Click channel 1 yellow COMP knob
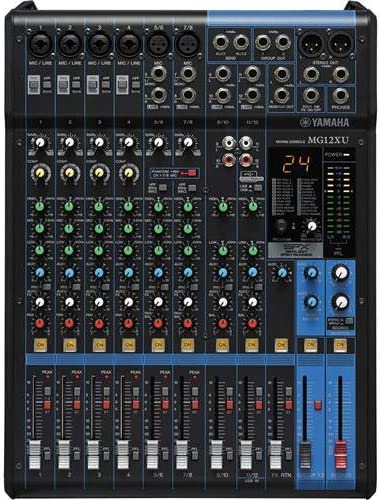This screenshot has height=500, width=381. pyautogui.click(x=40, y=172)
